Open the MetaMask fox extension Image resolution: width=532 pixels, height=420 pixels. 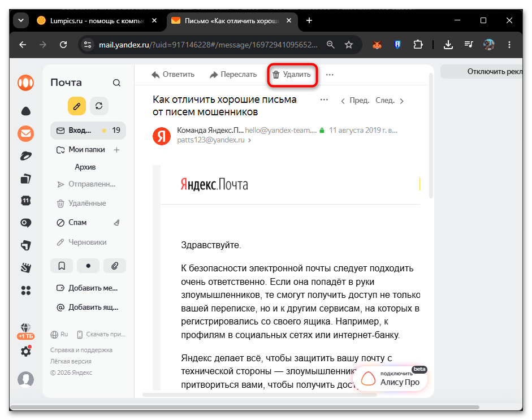coord(377,45)
